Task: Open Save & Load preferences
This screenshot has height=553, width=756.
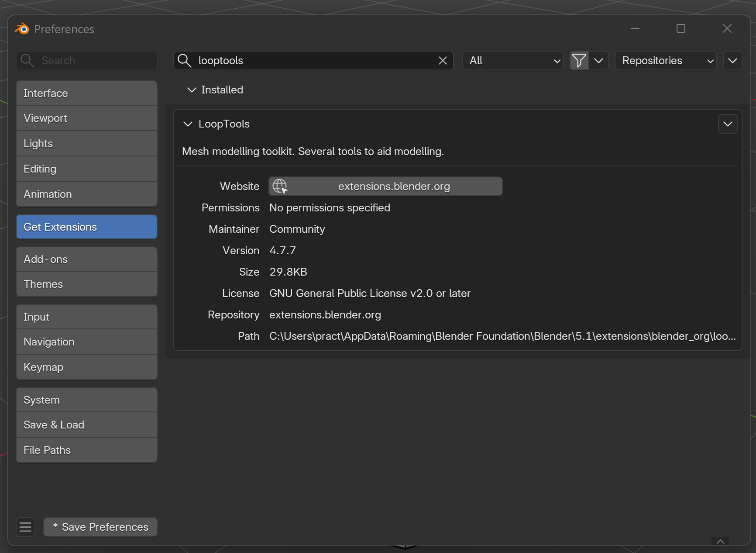Action: 87,425
